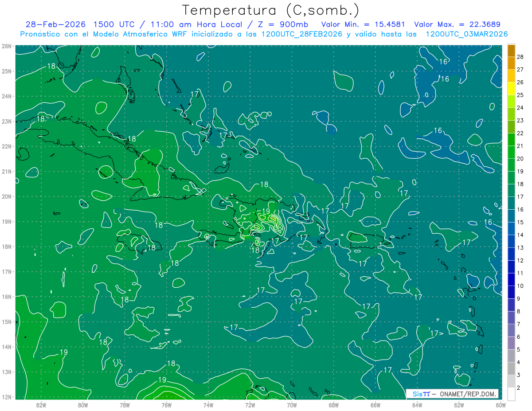Viewport: 532px width, 411px height.
Task: Click the latitude axis label '17N'
Action: (7, 271)
